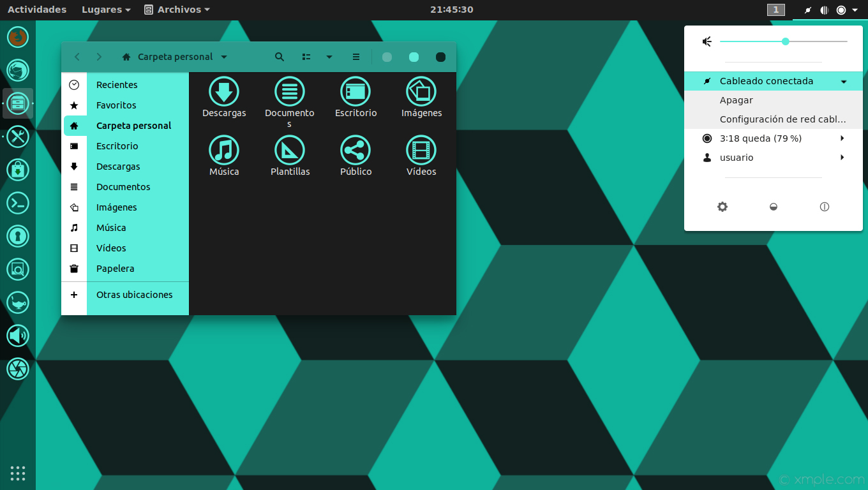
Task: Launch the second dock app with the masked face icon
Action: (x=18, y=70)
